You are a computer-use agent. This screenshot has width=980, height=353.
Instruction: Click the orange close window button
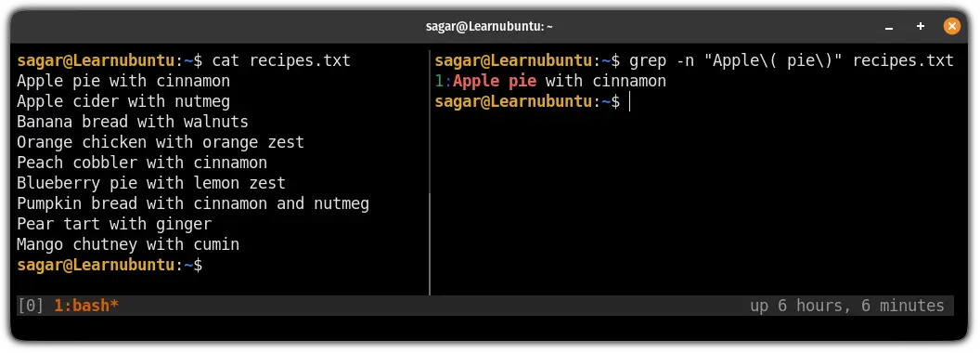click(x=951, y=26)
